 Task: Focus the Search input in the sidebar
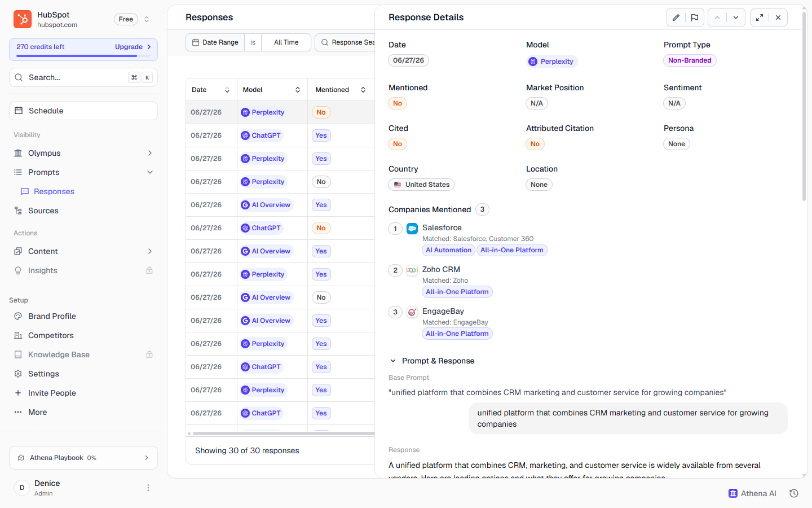pyautogui.click(x=83, y=77)
